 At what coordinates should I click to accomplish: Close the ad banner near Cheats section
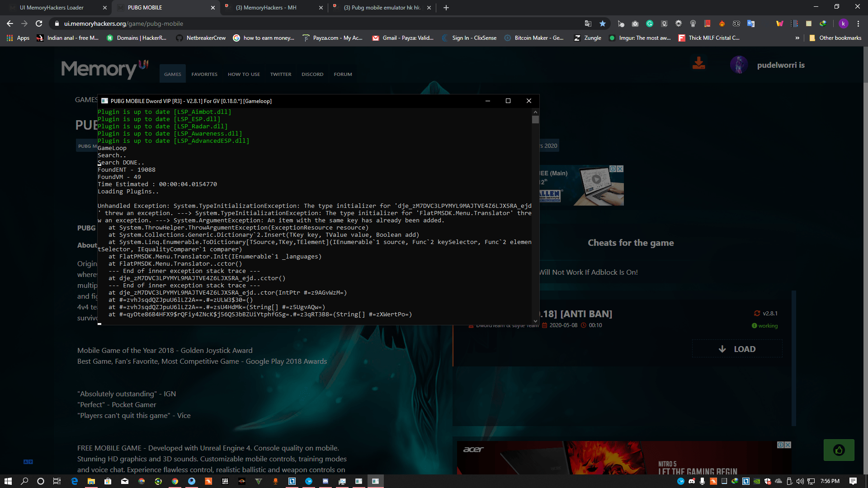click(620, 169)
